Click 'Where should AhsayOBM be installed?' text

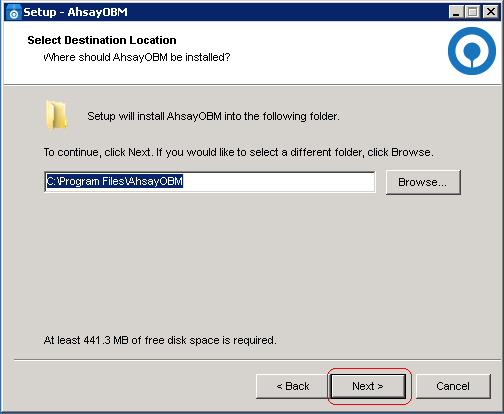[x=137, y=57]
